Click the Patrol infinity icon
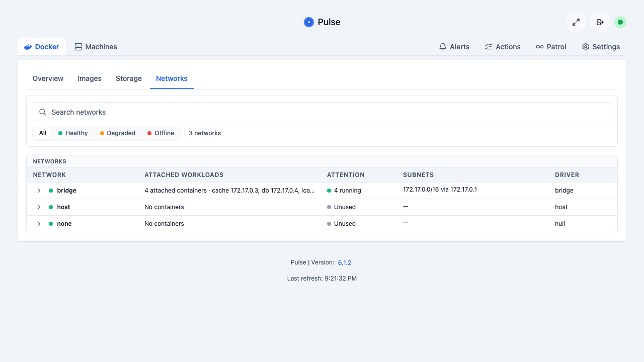Image resolution: width=644 pixels, height=362 pixels. [x=540, y=47]
